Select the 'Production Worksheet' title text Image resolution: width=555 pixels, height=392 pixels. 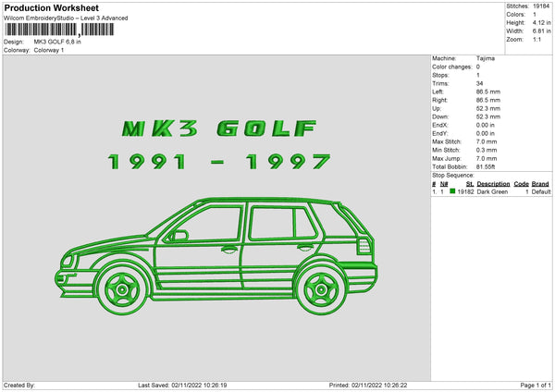click(51, 7)
